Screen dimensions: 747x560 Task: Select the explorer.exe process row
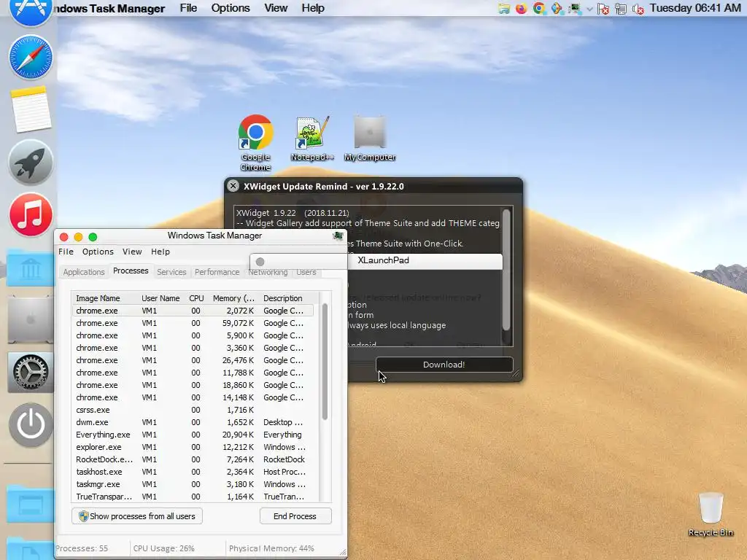tap(193, 447)
